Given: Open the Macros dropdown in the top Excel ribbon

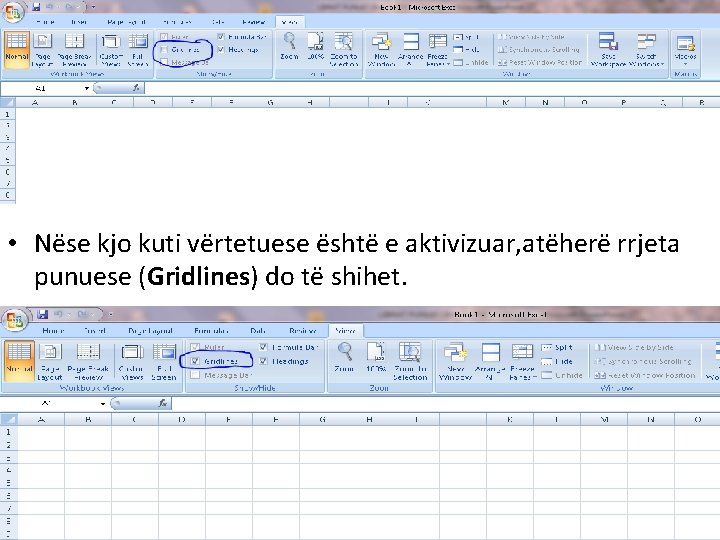Looking at the screenshot, I should point(686,50).
